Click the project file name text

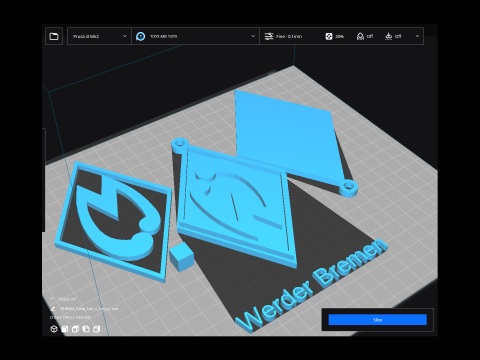pyautogui.click(x=89, y=309)
